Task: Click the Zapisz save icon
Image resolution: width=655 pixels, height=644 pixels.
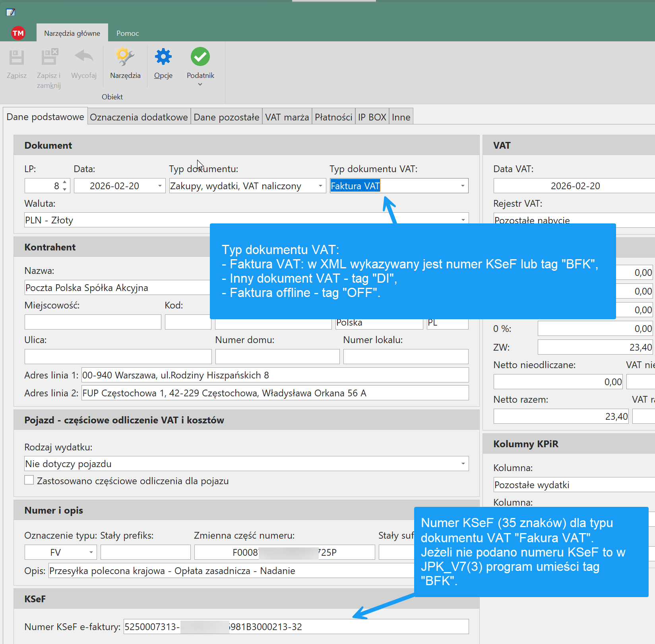Action: click(x=17, y=58)
